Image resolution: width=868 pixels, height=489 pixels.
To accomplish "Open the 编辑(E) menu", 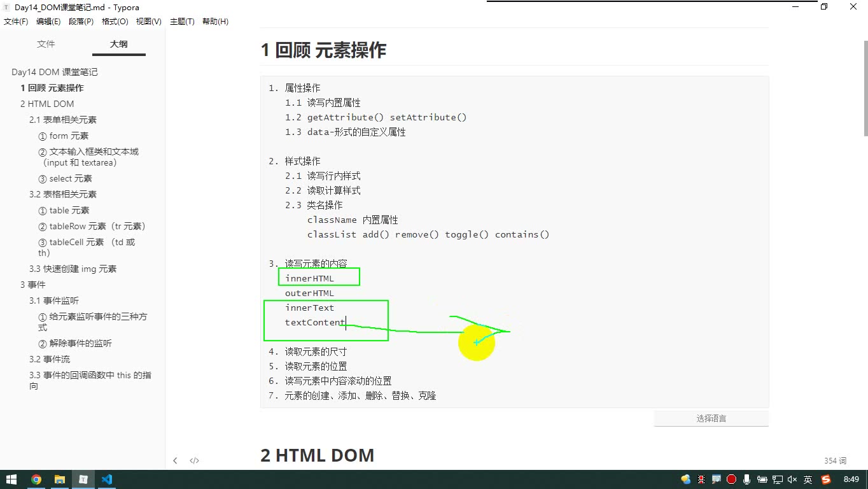I will point(48,22).
